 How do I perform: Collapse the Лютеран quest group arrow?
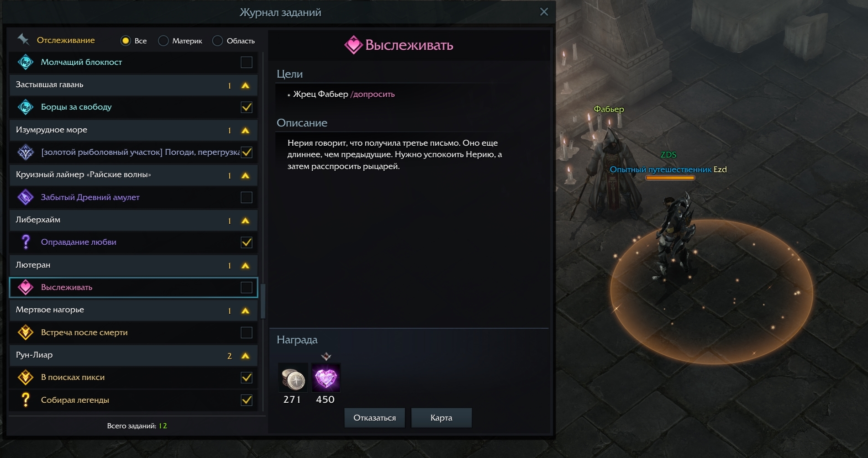tap(245, 265)
